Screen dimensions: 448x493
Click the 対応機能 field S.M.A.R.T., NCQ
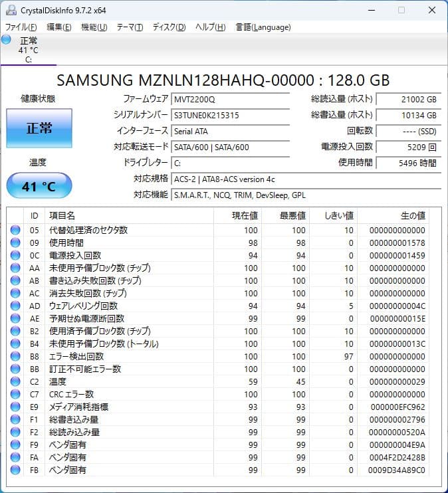click(306, 195)
